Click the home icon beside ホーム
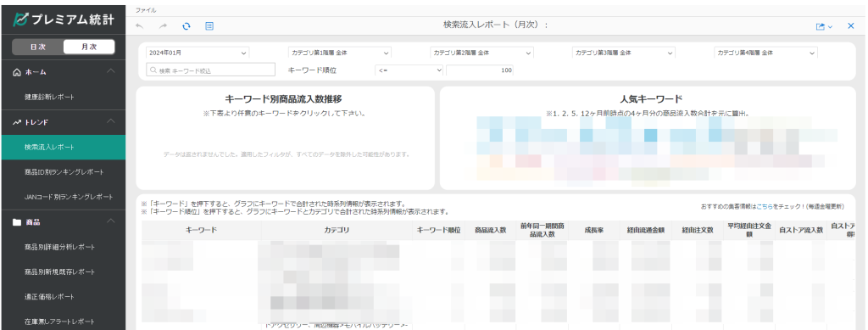The width and height of the screenshot is (868, 330). pyautogui.click(x=17, y=72)
